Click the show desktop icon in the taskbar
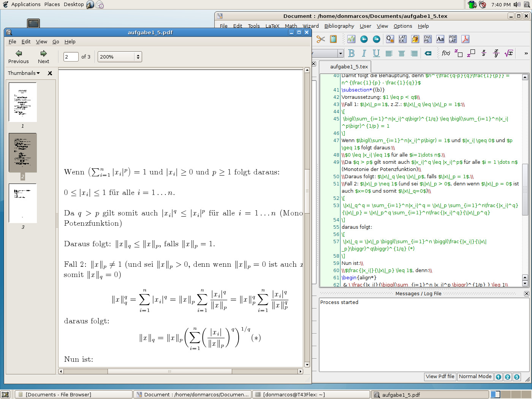The height and width of the screenshot is (399, 532). pos(5,394)
